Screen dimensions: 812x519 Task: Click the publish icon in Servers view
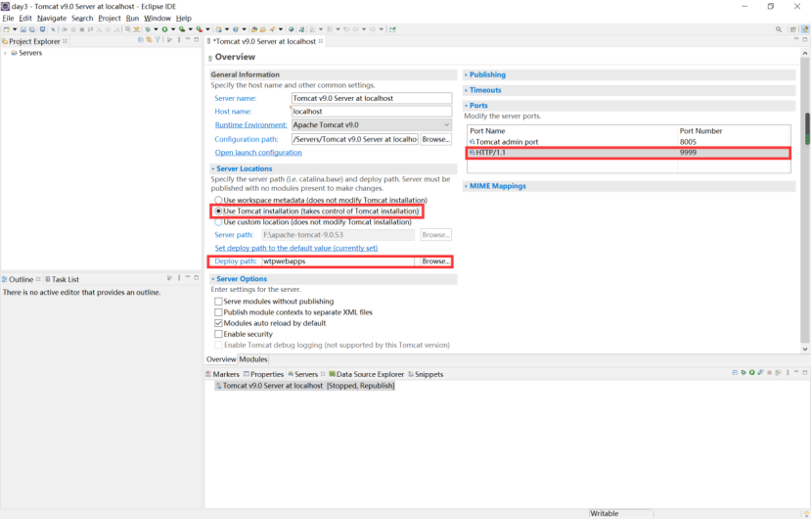point(779,372)
